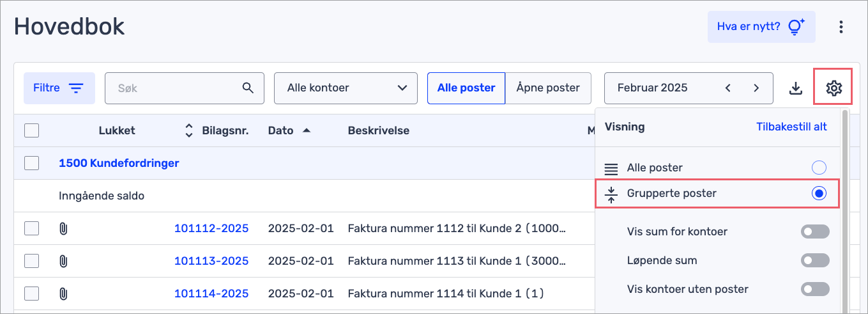868x314 pixels.
Task: Switch to the Alle poster tab
Action: click(466, 88)
